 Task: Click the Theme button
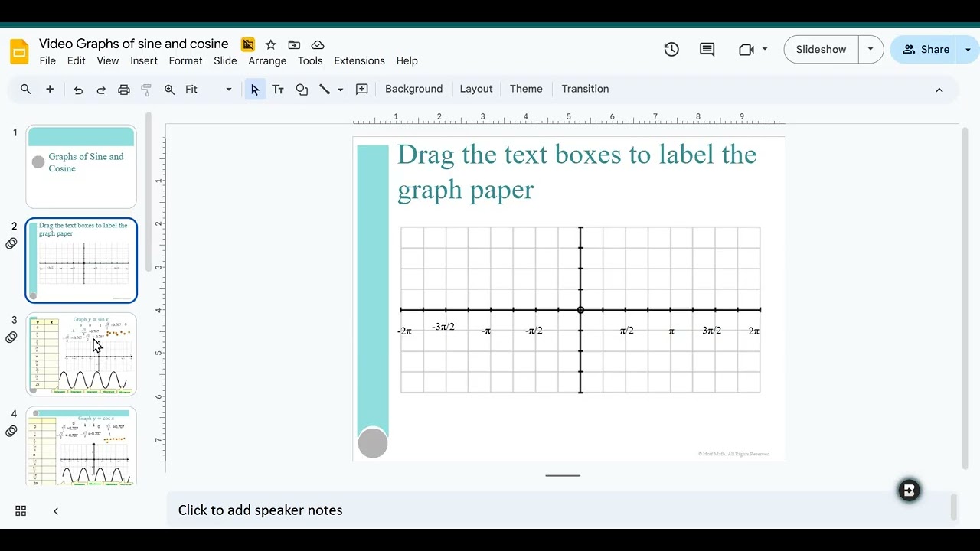tap(526, 90)
